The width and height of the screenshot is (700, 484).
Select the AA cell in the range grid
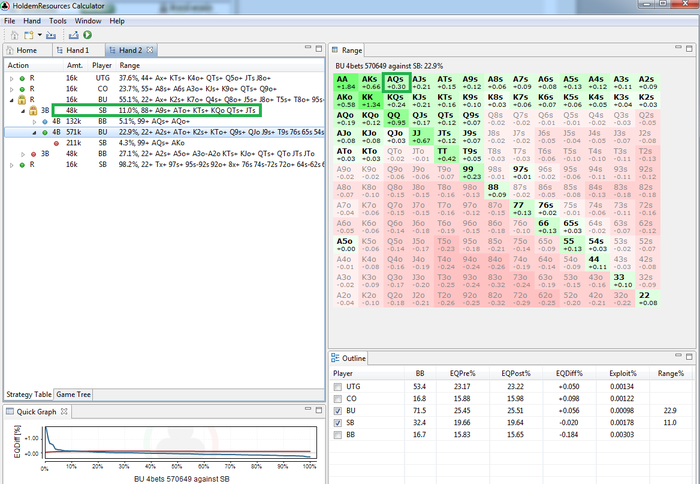point(346,83)
